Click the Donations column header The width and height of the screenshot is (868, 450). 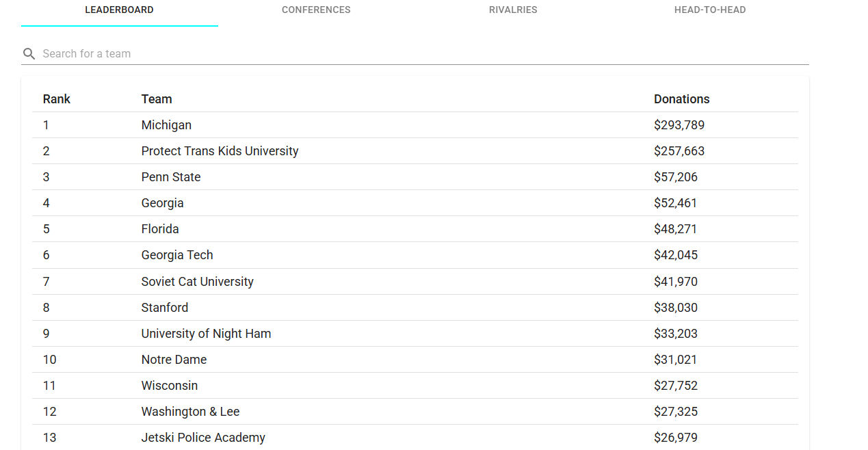pyautogui.click(x=682, y=99)
